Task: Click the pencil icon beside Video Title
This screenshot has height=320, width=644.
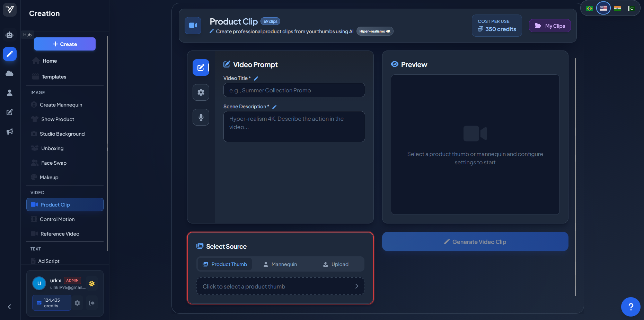Action: click(256, 79)
